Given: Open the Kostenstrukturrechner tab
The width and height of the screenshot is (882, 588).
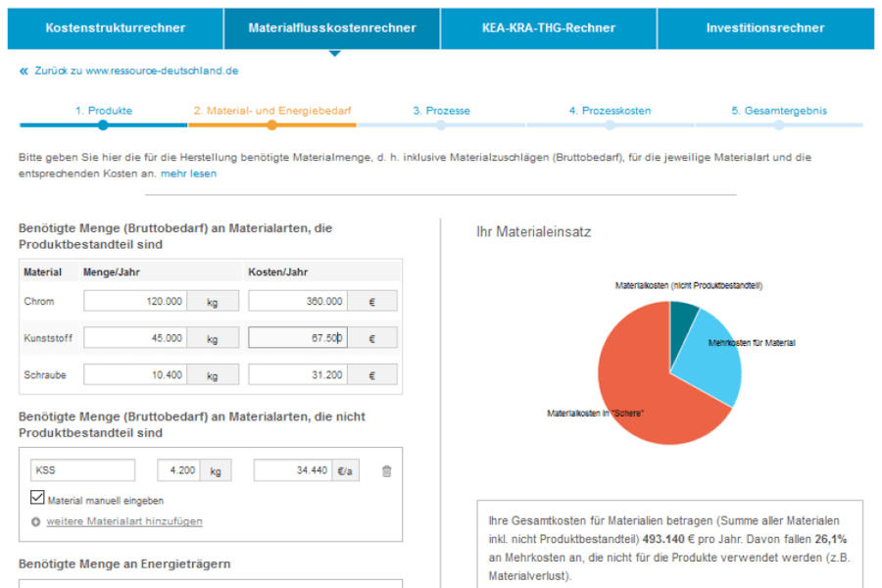Looking at the screenshot, I should [116, 27].
